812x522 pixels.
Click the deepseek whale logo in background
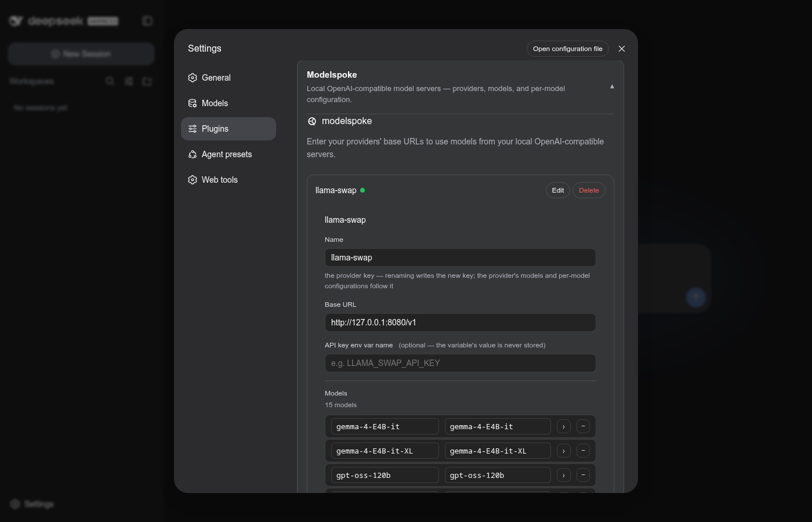(16, 21)
